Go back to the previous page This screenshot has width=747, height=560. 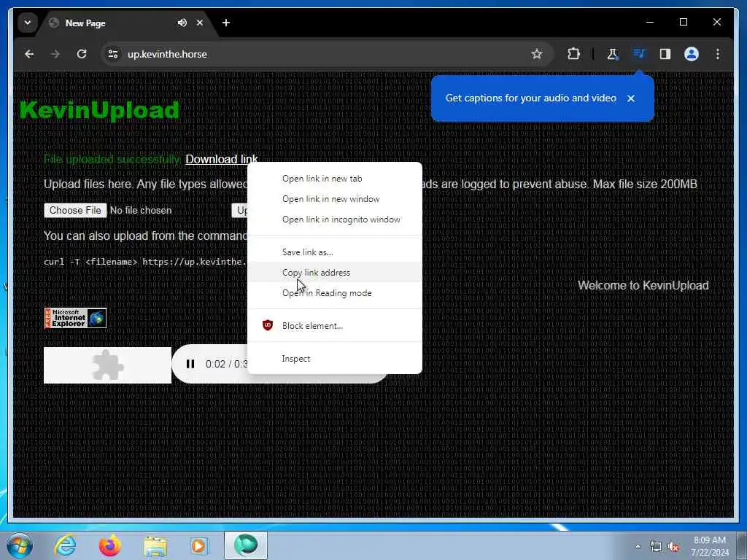(29, 54)
